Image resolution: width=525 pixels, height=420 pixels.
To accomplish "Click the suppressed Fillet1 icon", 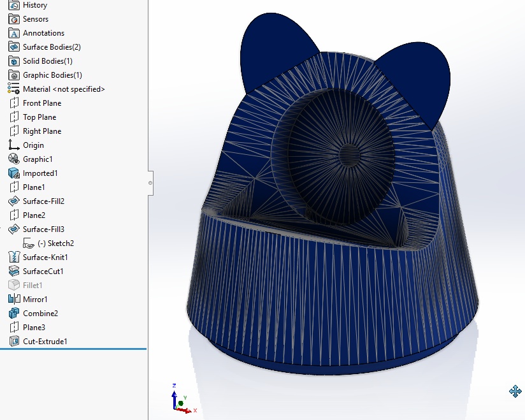I will 14,286.
